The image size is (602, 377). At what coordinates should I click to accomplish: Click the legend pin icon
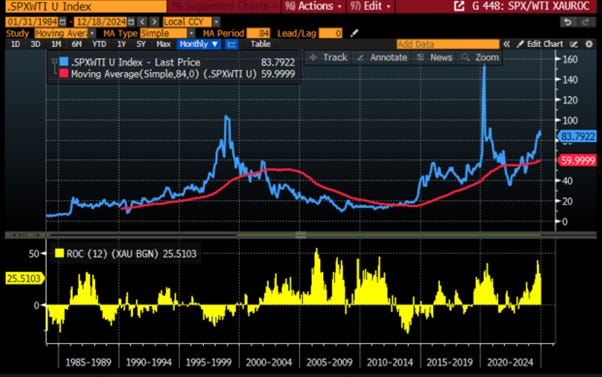[x=55, y=61]
